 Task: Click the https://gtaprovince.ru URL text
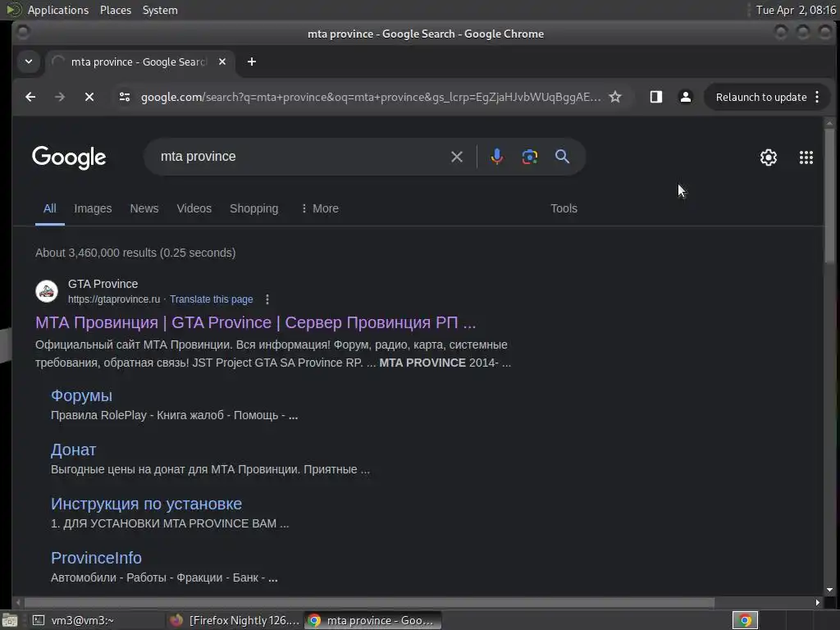(114, 299)
